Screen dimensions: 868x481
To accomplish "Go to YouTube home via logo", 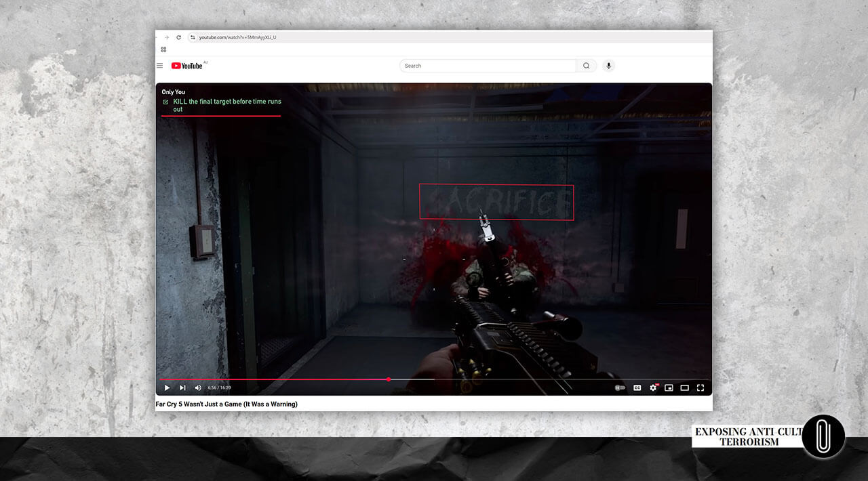I will pos(187,66).
